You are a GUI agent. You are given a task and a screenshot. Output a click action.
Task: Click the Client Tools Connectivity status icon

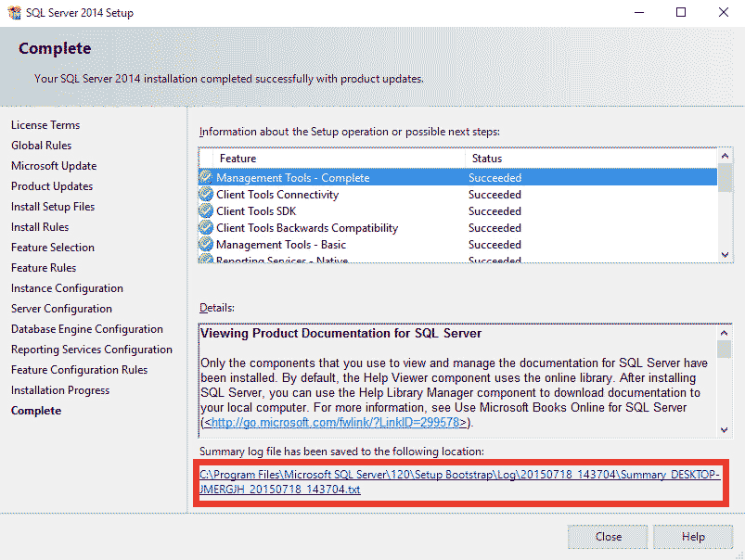tap(205, 194)
